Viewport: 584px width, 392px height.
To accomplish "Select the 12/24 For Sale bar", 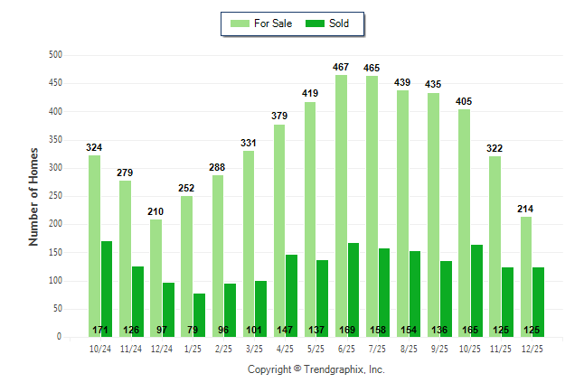I will [x=155, y=278].
